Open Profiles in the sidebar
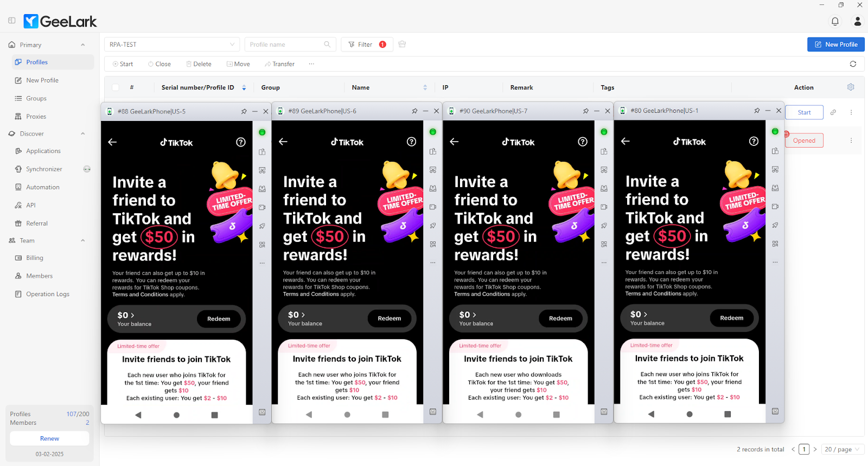868x466 pixels. 53,62
